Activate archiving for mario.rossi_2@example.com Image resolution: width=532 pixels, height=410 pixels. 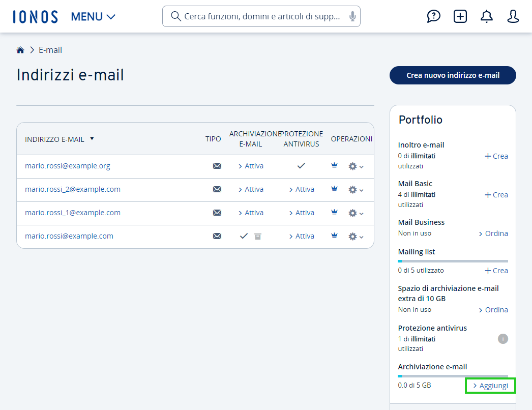pos(251,189)
